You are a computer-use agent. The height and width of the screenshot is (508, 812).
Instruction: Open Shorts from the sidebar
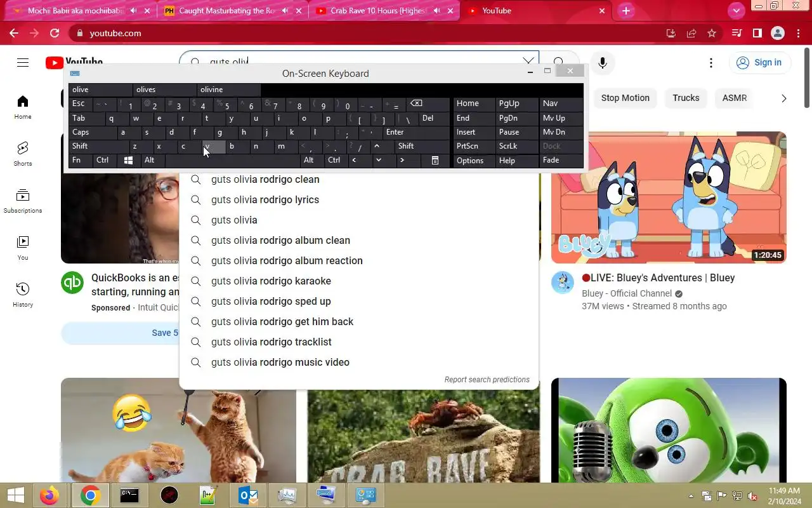(x=23, y=154)
